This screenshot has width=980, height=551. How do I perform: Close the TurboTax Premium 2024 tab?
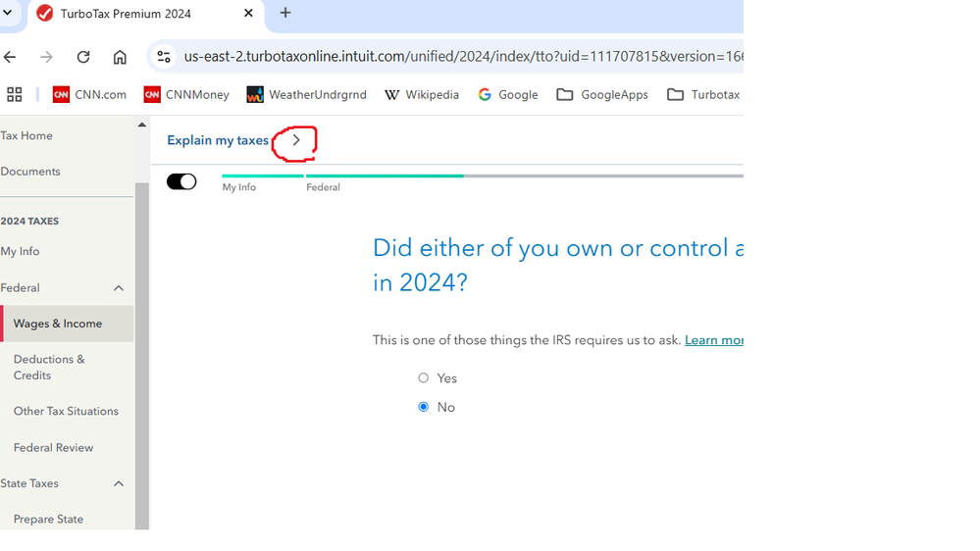pos(248,13)
